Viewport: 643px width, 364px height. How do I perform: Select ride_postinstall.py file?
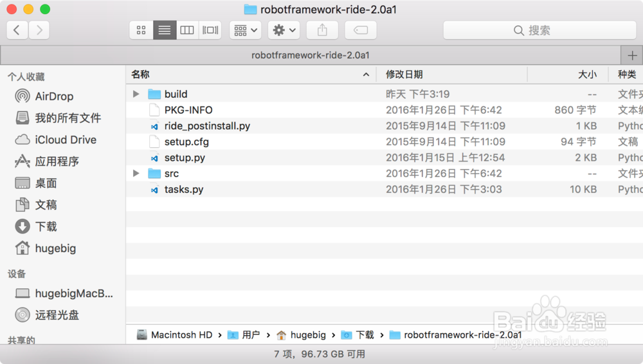click(x=385, y=126)
